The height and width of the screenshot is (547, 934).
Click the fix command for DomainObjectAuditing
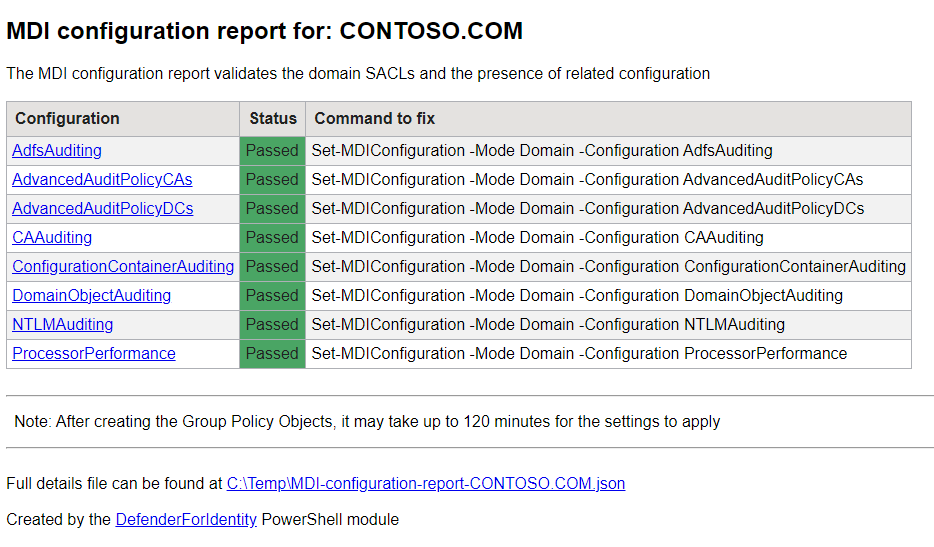click(x=577, y=296)
